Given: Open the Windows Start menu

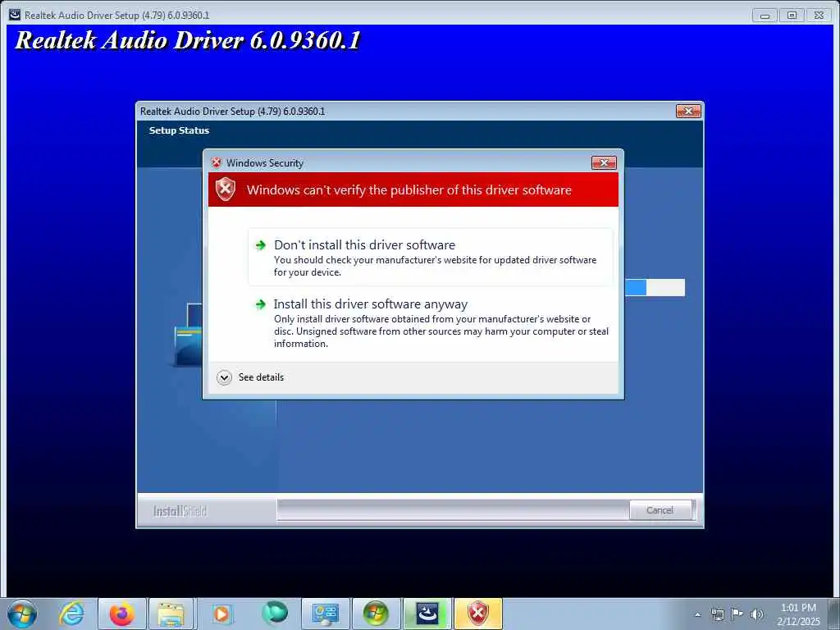Looking at the screenshot, I should [x=22, y=614].
